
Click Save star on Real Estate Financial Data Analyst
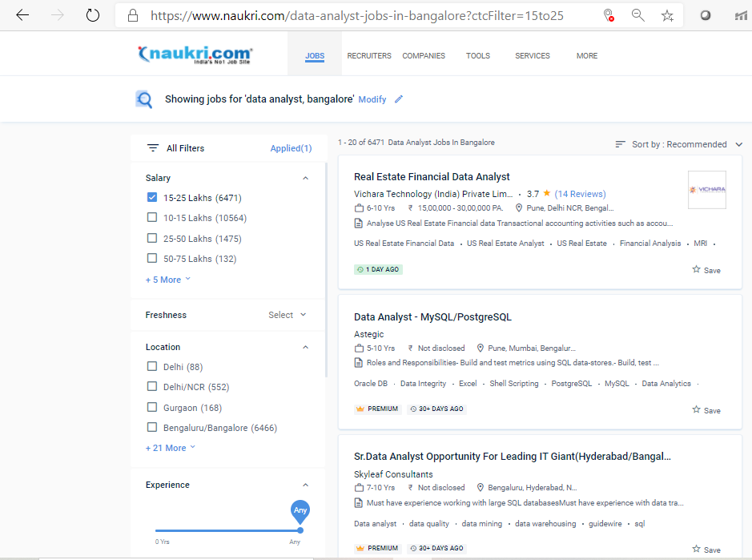[697, 269]
